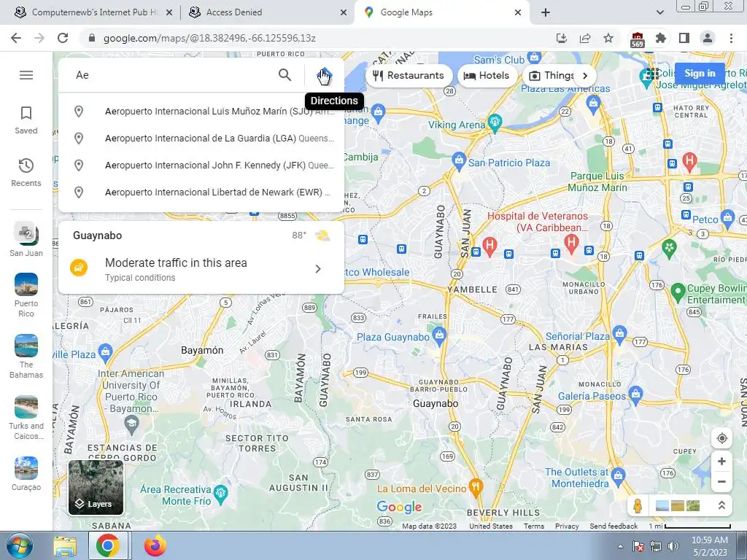The height and width of the screenshot is (560, 747).
Task: Share this page from address bar
Action: click(585, 38)
